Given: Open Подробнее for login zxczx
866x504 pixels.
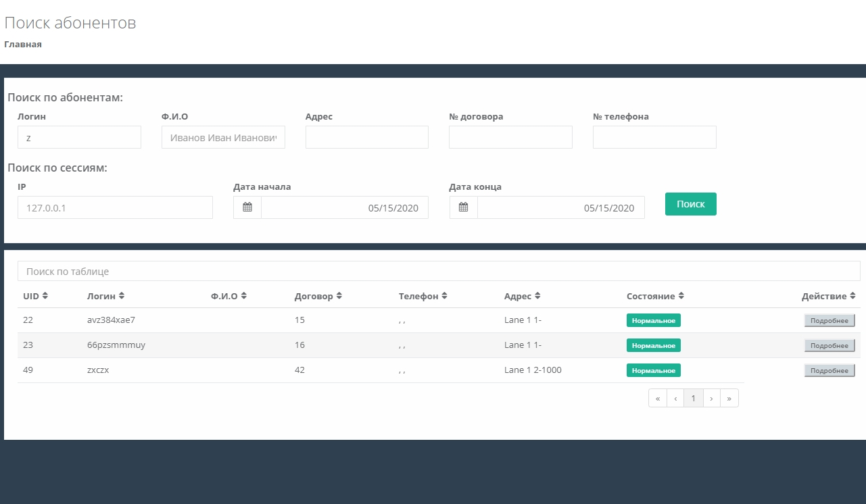Looking at the screenshot, I should [x=829, y=370].
